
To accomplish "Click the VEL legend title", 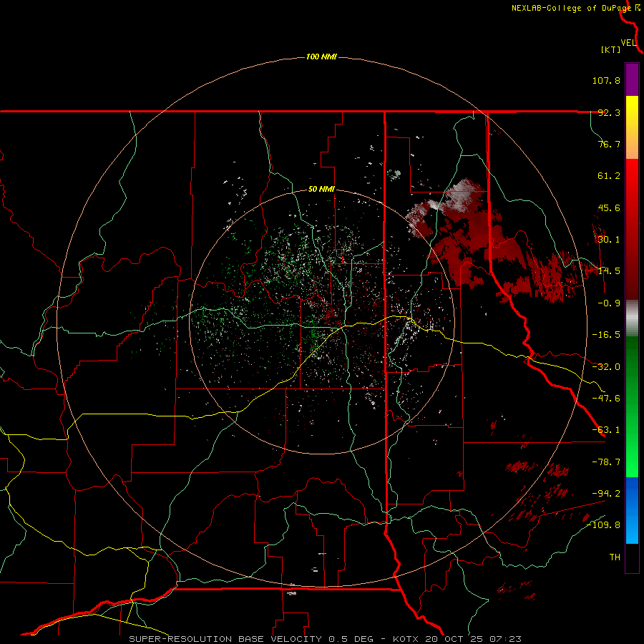I will click(x=628, y=43).
